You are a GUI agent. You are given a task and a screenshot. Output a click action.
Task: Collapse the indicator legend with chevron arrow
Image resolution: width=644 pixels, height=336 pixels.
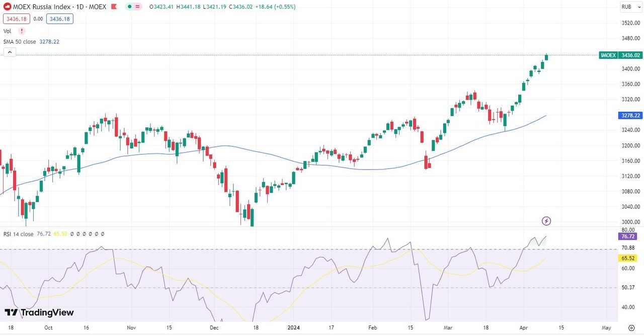(x=10, y=52)
